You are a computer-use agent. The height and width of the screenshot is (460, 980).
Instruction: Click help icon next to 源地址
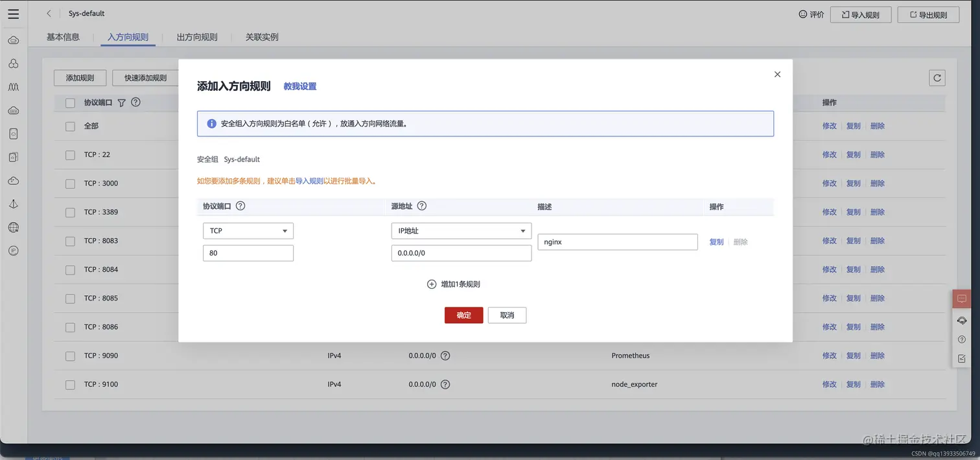pos(421,206)
